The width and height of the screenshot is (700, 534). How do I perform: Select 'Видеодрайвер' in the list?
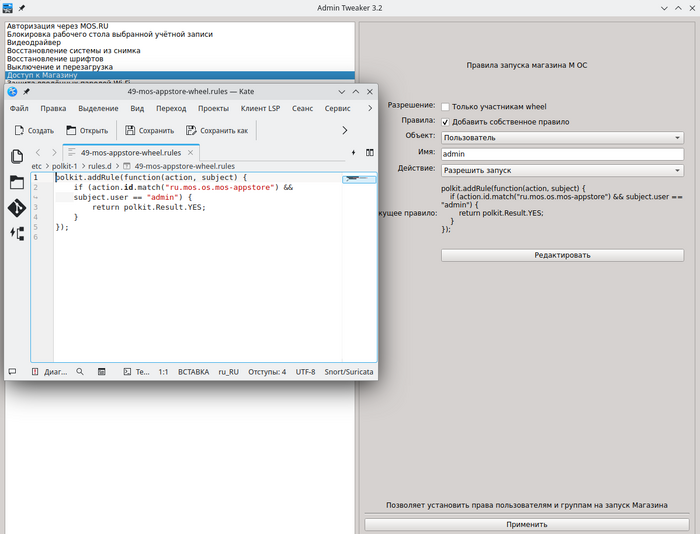click(33, 42)
